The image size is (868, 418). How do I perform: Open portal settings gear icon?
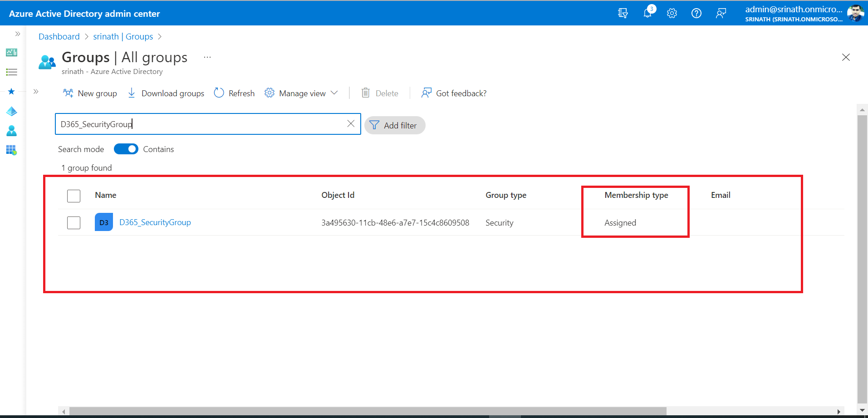[x=672, y=13]
